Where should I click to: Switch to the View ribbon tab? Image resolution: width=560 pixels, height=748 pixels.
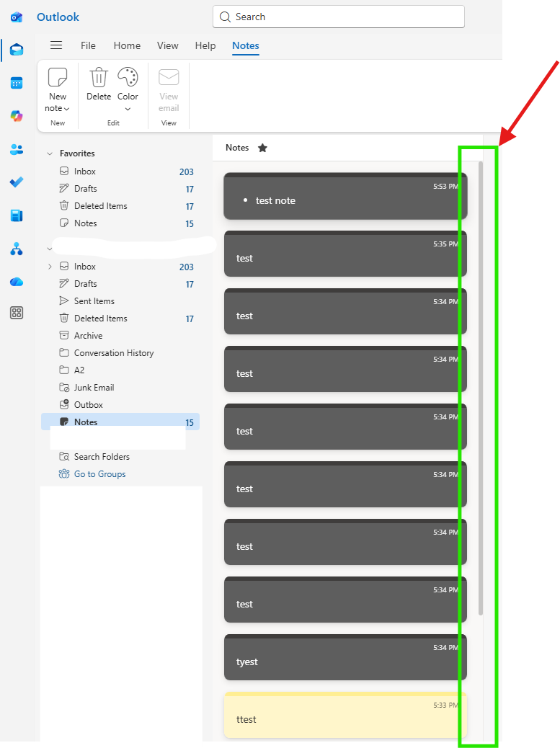coord(168,46)
